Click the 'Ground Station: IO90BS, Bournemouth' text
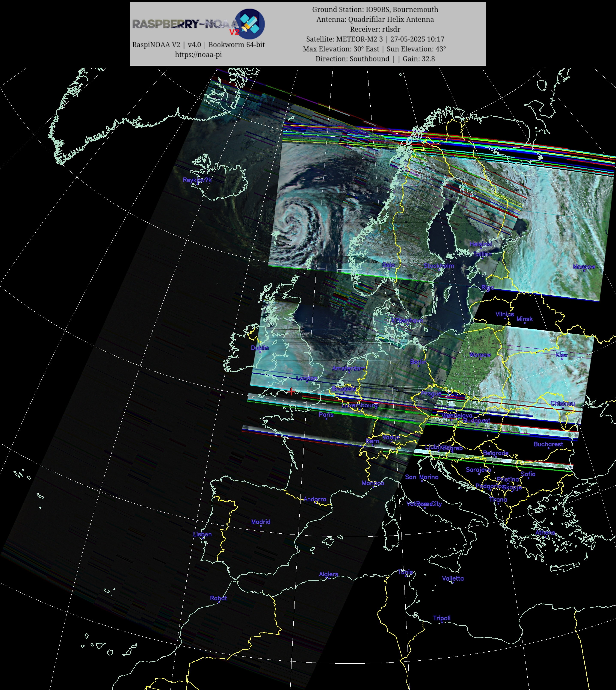Screen dimensions: 616x690 (x=375, y=9)
